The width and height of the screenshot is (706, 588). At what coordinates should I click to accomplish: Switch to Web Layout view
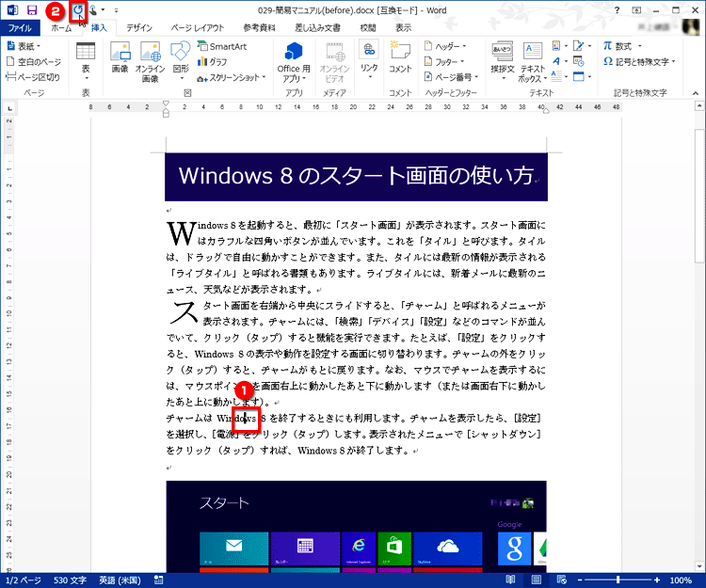pos(561,580)
